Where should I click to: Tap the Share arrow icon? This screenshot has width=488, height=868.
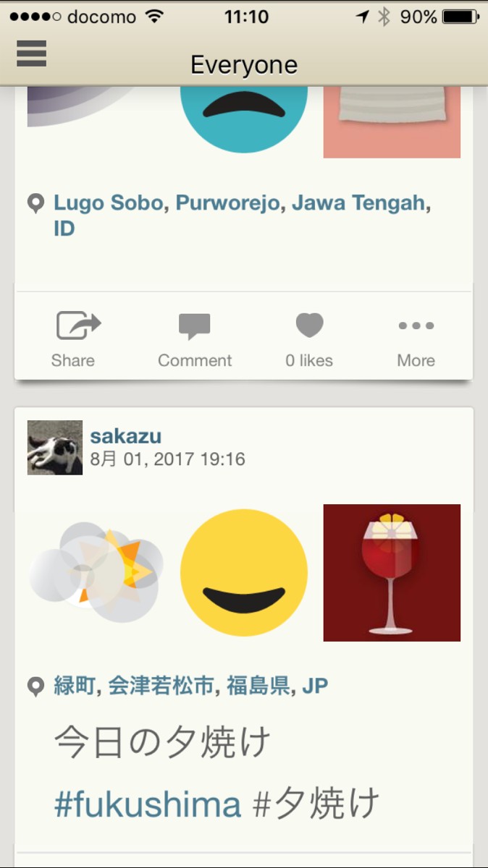pyautogui.click(x=78, y=326)
